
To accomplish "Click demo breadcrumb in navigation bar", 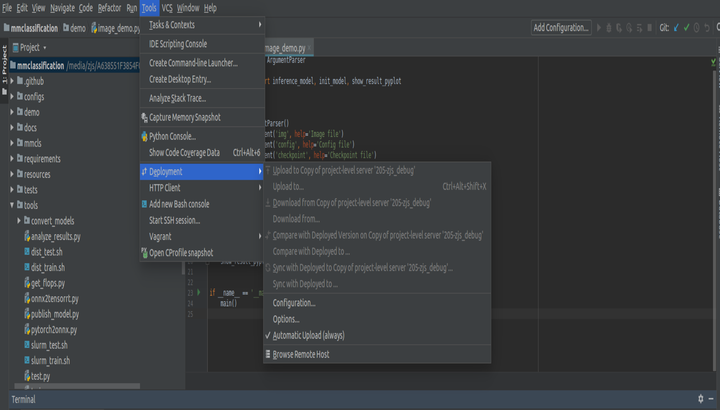I will [74, 28].
